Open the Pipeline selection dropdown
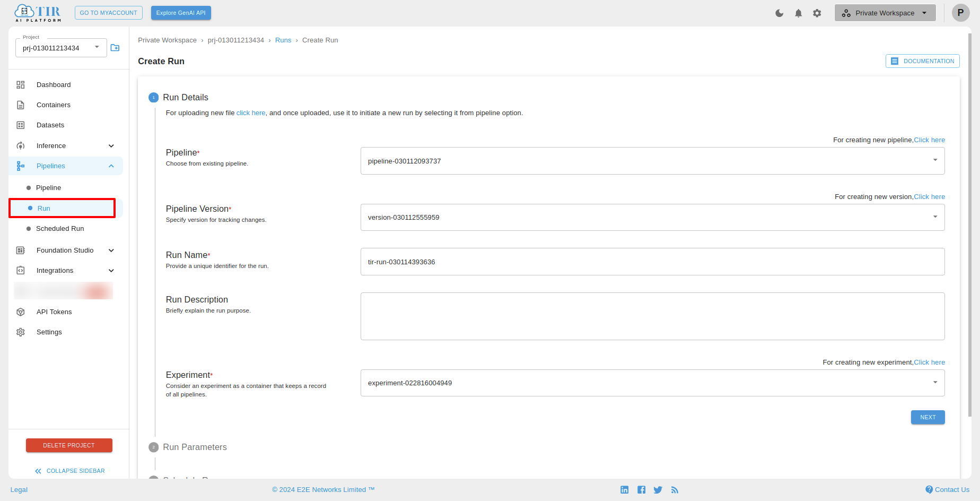Viewport: 980px width, 501px height. [652, 161]
